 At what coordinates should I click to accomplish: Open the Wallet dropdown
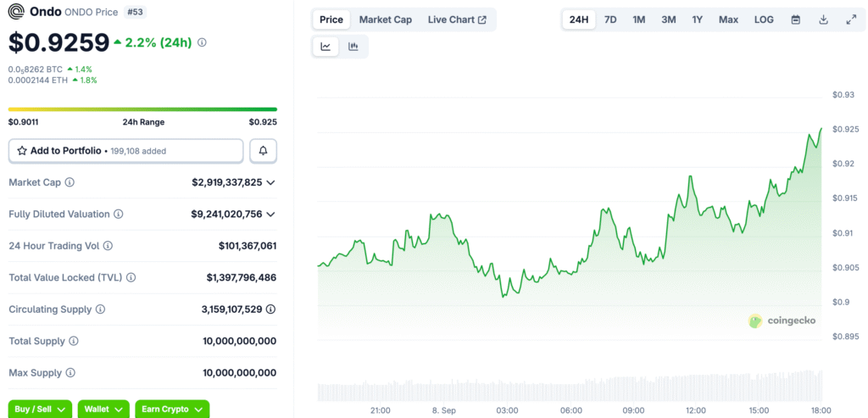tap(103, 410)
